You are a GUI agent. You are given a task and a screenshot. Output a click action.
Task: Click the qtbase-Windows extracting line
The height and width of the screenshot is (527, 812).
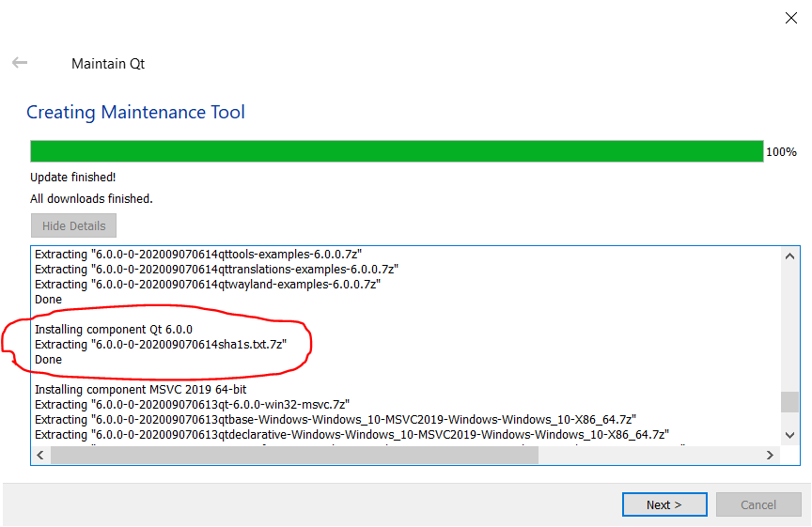336,419
